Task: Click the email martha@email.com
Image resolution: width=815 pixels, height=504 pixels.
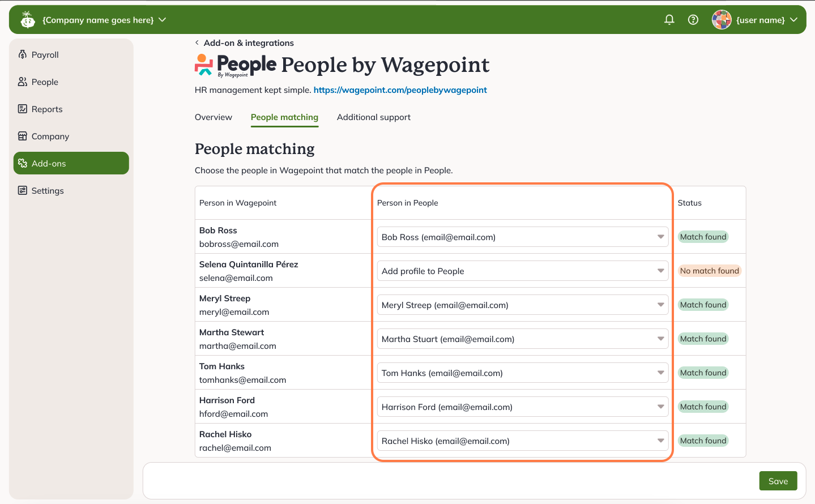Action: 238,346
